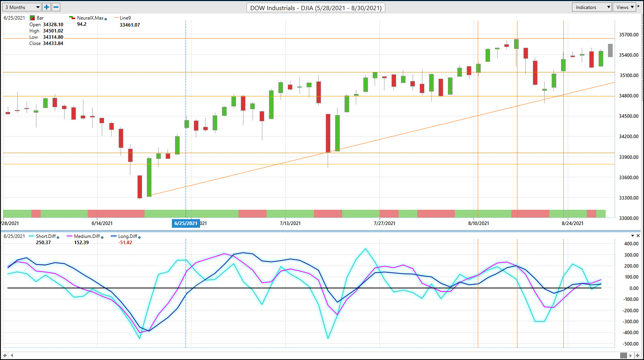
Task: Click the Open value 34328.10
Action: pos(53,25)
